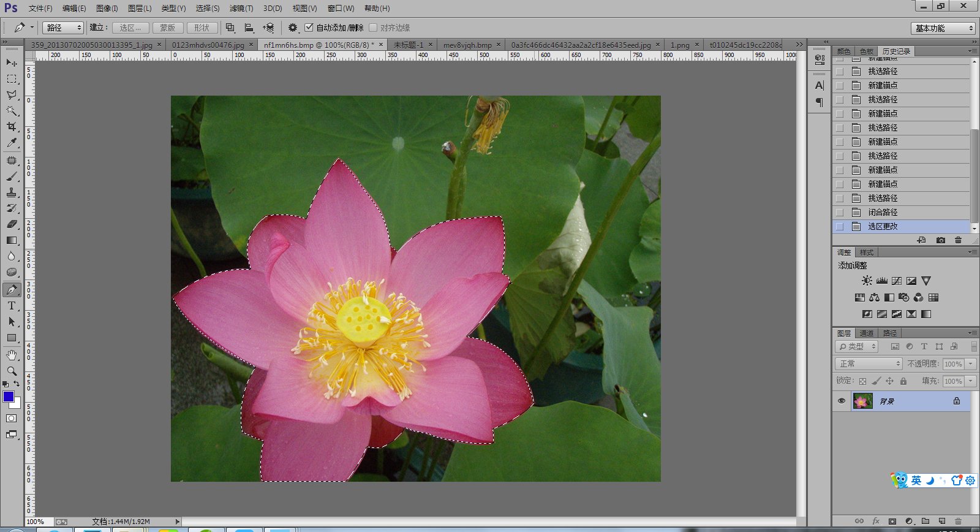Select the Crop tool

12,127
